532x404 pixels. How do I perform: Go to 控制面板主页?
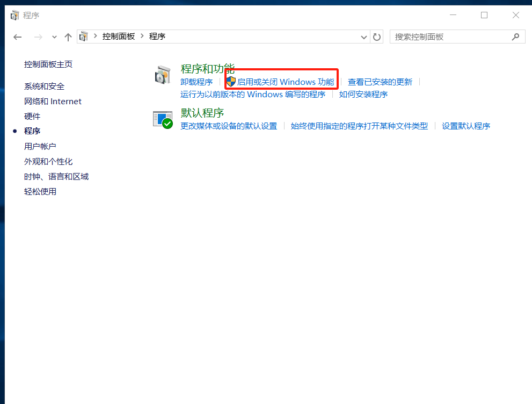(x=48, y=64)
